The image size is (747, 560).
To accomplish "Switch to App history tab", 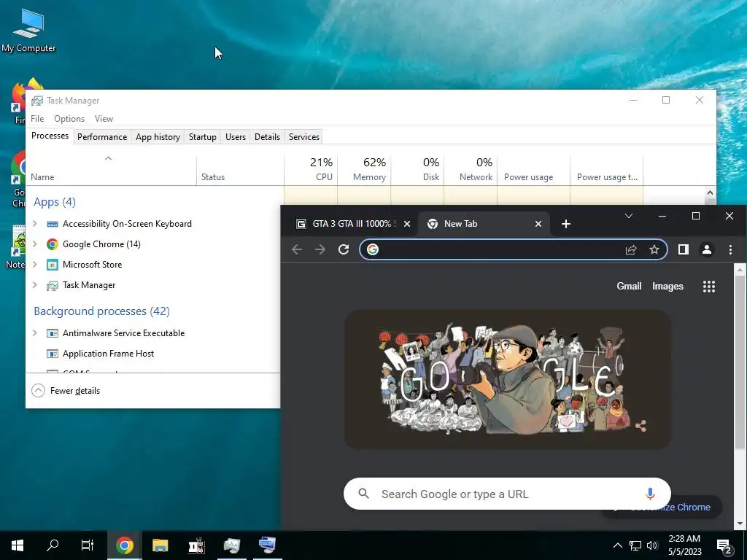I will point(158,136).
